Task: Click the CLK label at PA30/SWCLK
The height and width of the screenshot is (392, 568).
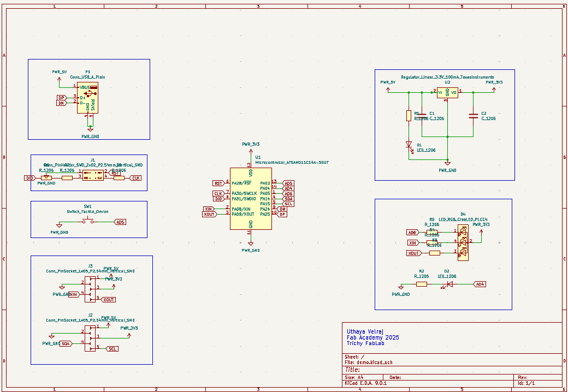Action: pos(218,194)
